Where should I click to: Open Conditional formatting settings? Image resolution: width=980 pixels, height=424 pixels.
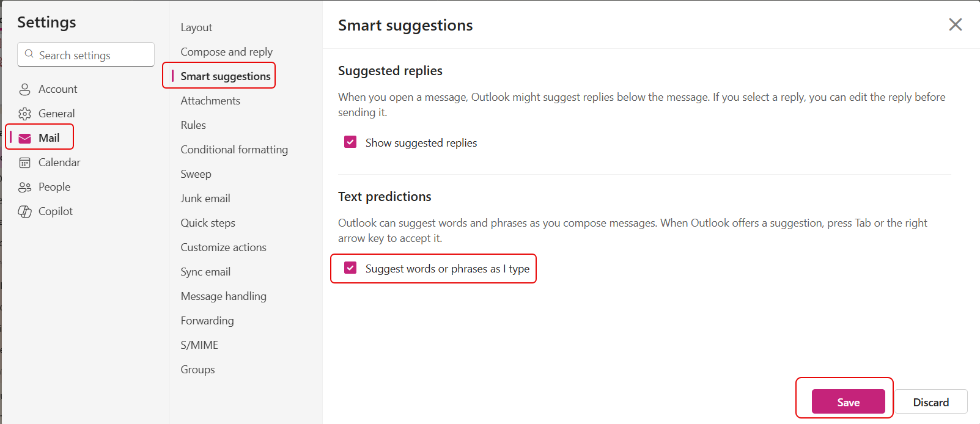click(234, 150)
